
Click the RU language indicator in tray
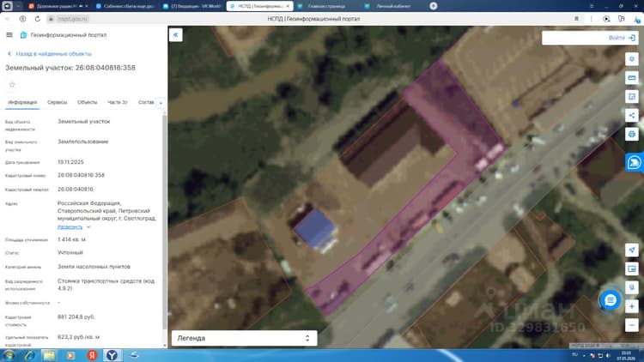click(x=575, y=355)
